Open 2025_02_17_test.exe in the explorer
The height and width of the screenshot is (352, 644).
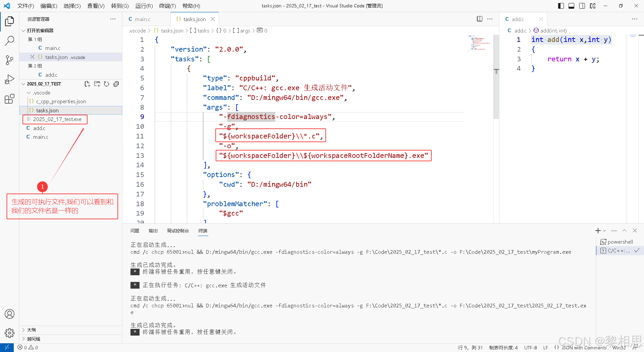point(71,119)
